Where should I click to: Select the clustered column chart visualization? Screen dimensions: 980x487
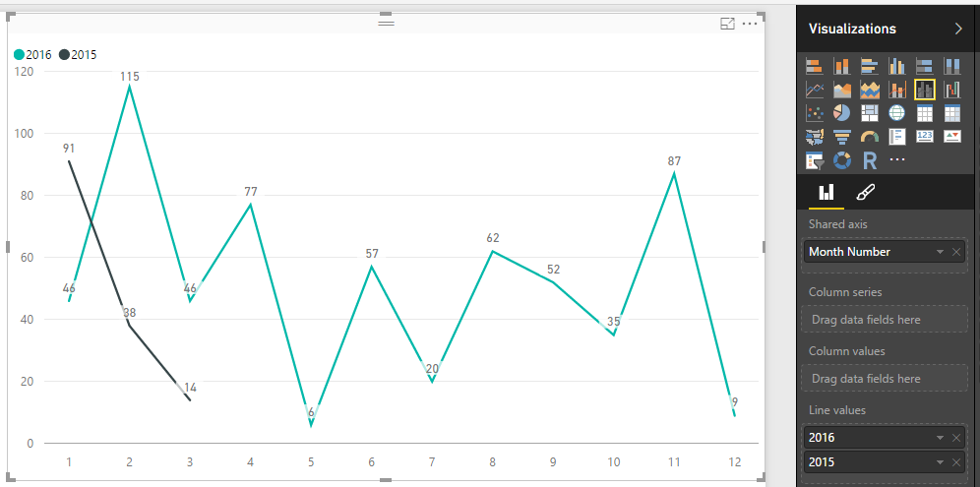point(897,66)
